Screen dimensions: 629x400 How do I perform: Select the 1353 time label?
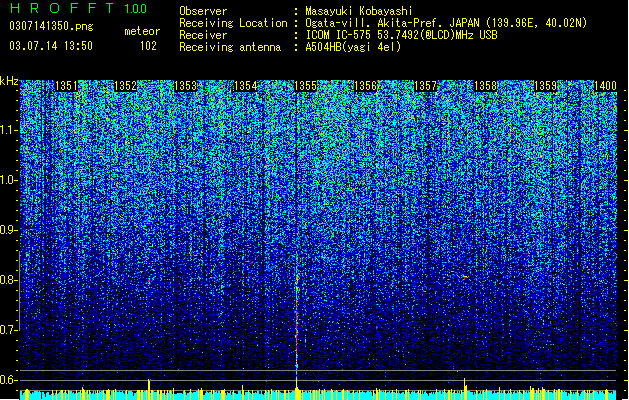pos(186,86)
